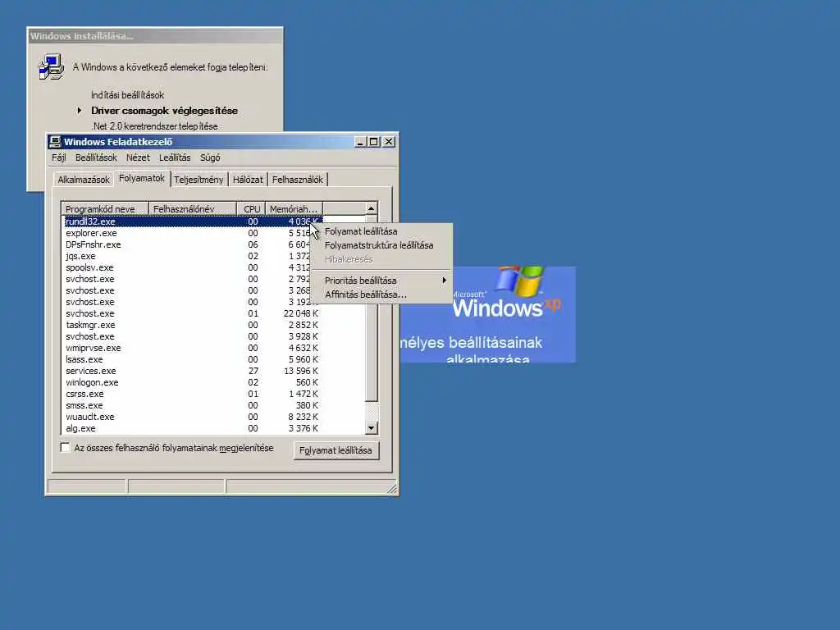The height and width of the screenshot is (630, 840).
Task: Open the Beállítások menu
Action: coord(96,157)
